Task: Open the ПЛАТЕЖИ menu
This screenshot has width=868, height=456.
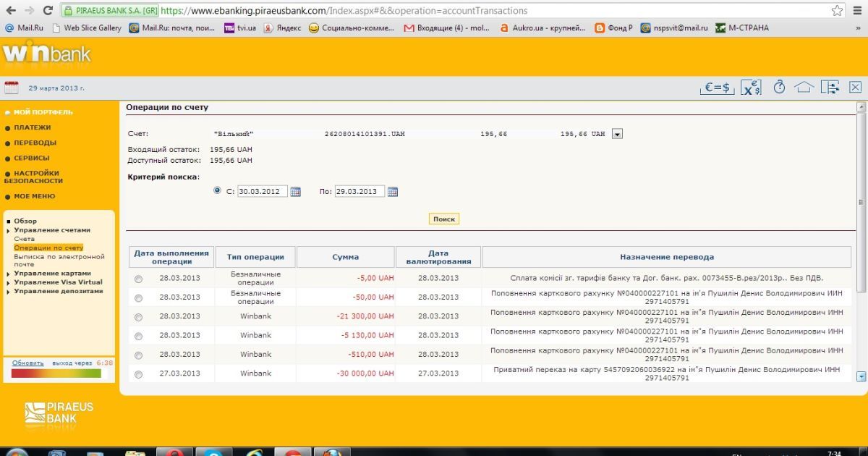Action: (32, 127)
